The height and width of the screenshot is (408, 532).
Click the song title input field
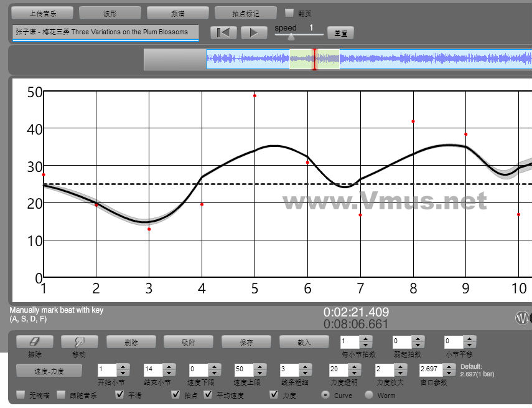pyautogui.click(x=105, y=32)
